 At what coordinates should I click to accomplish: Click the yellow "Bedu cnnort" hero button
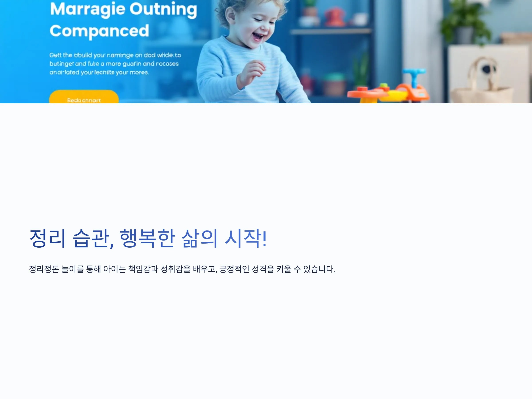tap(84, 97)
